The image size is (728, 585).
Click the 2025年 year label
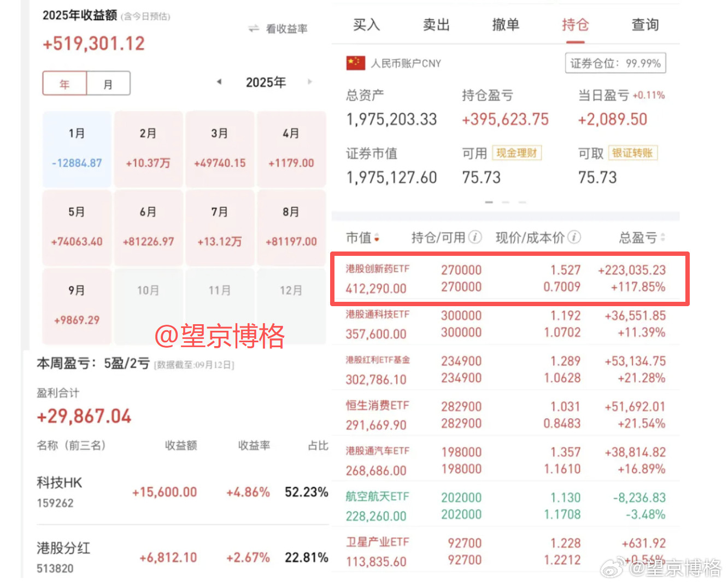click(266, 82)
